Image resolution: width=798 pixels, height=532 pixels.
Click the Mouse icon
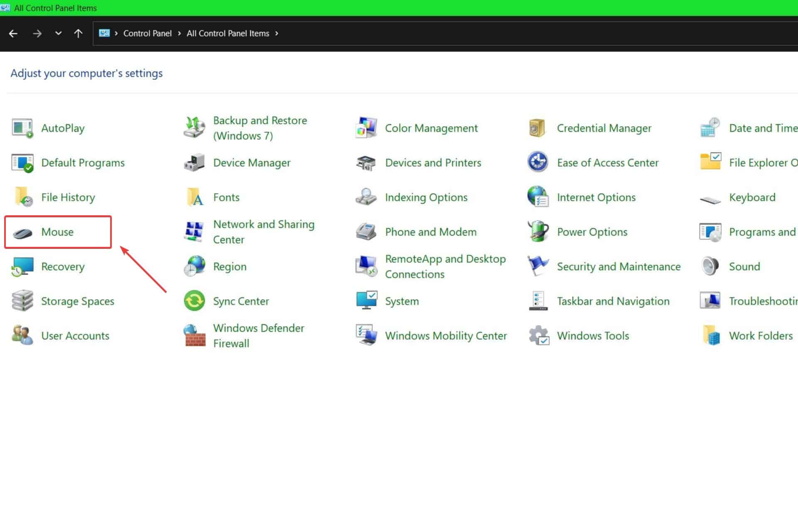[x=22, y=233]
